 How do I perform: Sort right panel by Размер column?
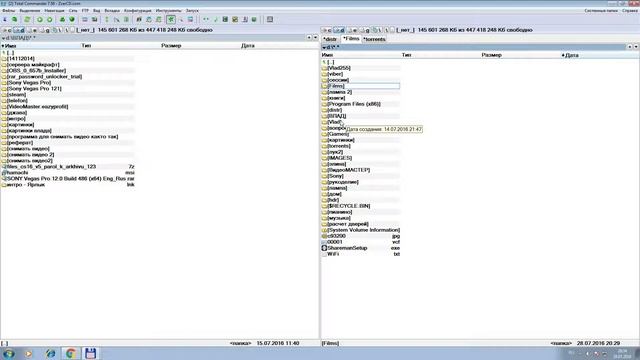520,55
